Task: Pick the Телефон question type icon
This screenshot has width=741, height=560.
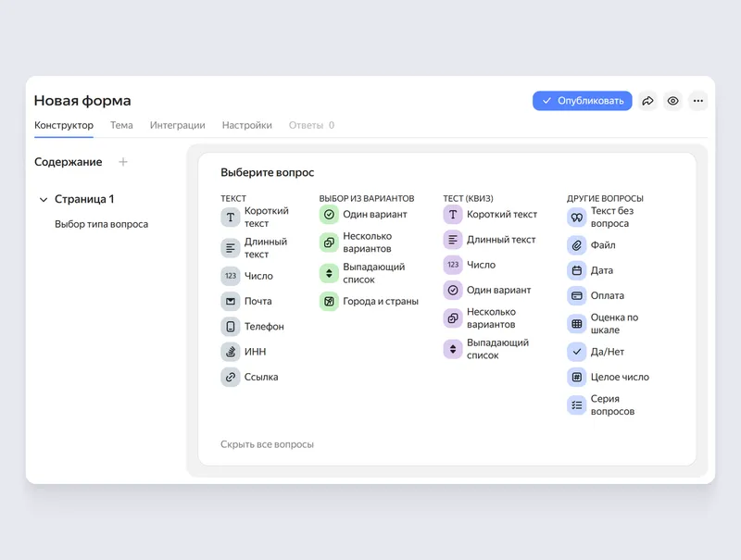Action: point(231,326)
